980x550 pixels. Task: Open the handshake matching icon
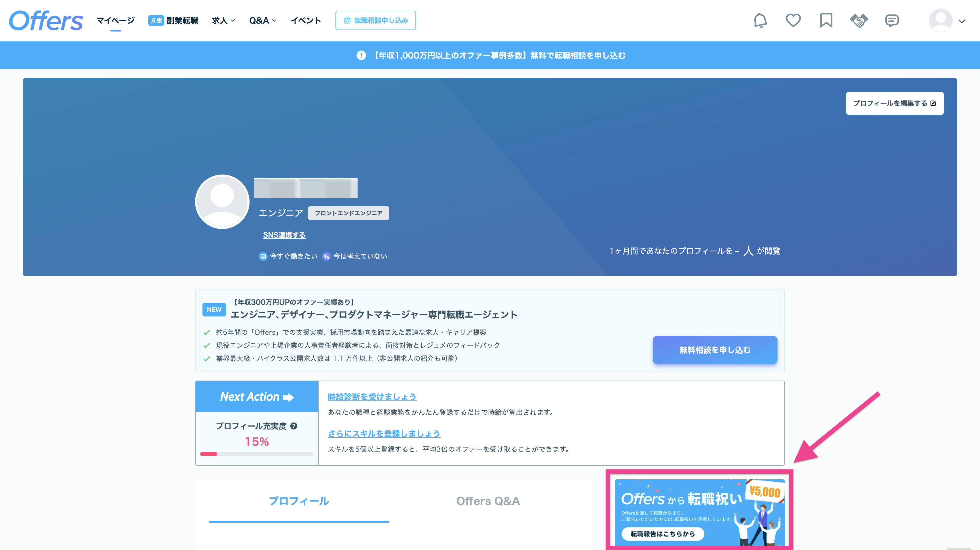point(859,20)
